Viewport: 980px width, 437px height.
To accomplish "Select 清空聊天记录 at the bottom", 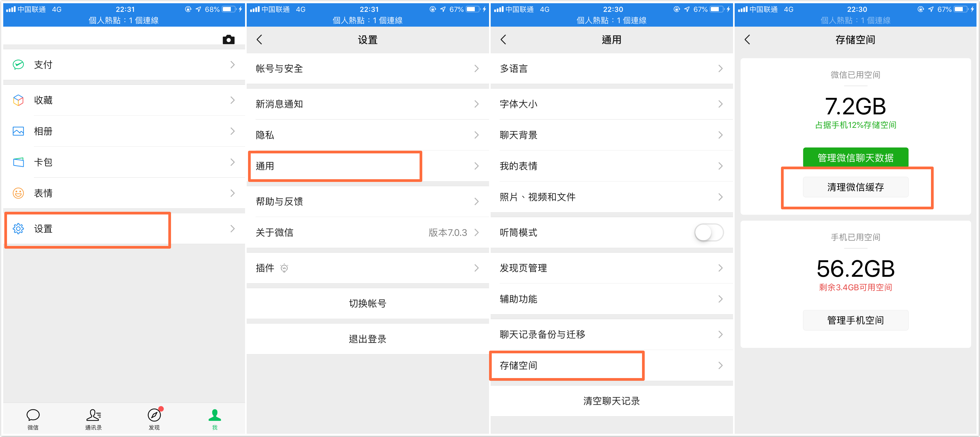I will [x=611, y=401].
